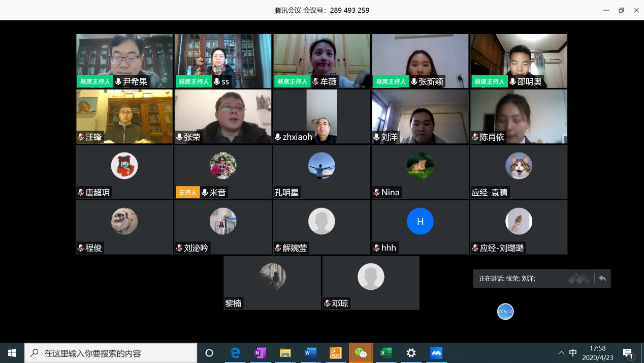Viewport: 644px width, 363px height.
Task: Click the microphone icon beside host 米音
Action: pyautogui.click(x=205, y=192)
